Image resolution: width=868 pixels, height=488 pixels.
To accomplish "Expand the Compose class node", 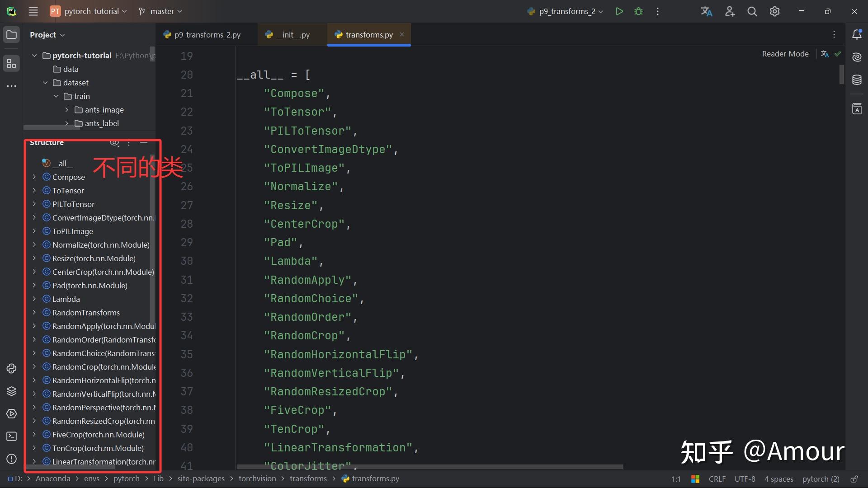I will (34, 177).
